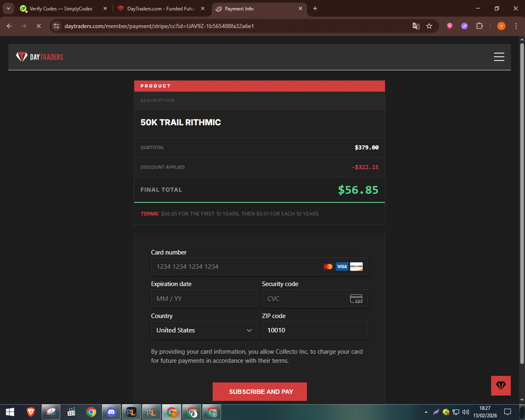Open Brave browser from the taskbar

coord(31,412)
